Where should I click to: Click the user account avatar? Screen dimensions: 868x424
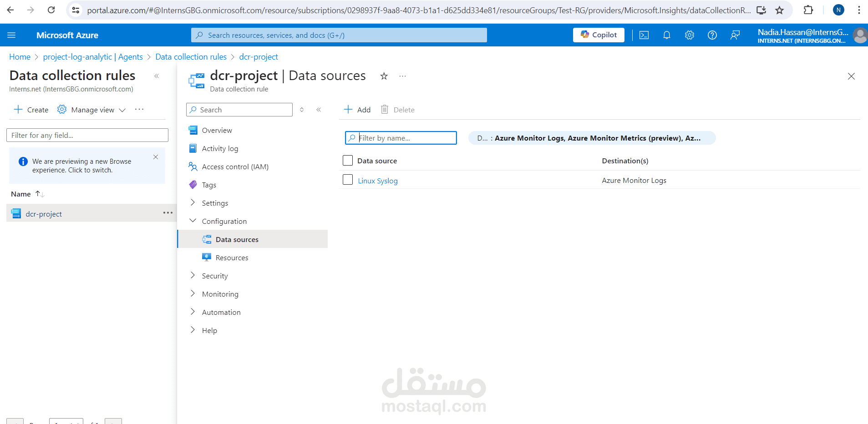click(x=860, y=35)
